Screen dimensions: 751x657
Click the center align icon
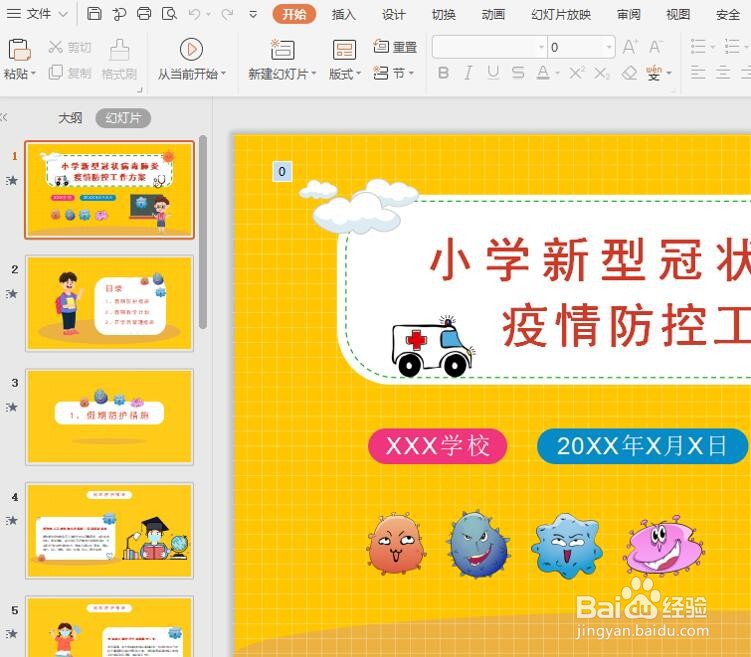723,73
